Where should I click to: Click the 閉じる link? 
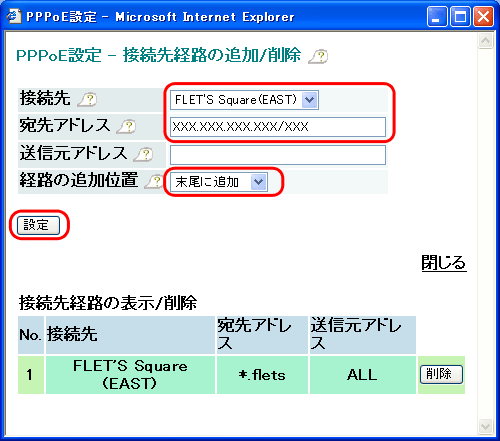pyautogui.click(x=444, y=263)
